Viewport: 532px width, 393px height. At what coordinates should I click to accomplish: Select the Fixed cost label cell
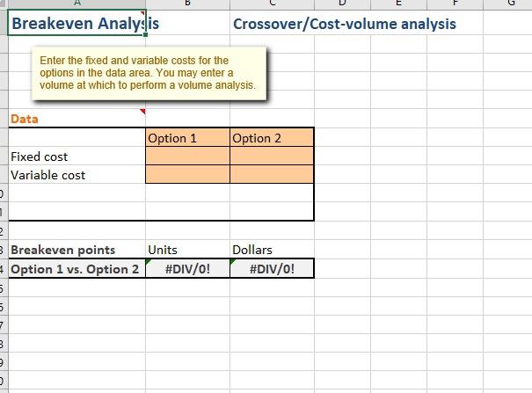pyautogui.click(x=77, y=156)
